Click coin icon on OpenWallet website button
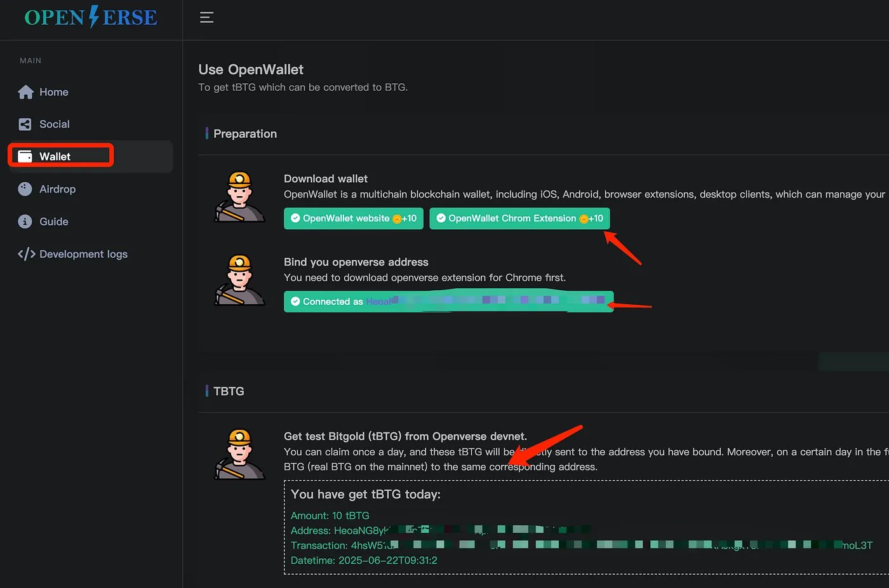This screenshot has width=889, height=588. click(397, 219)
